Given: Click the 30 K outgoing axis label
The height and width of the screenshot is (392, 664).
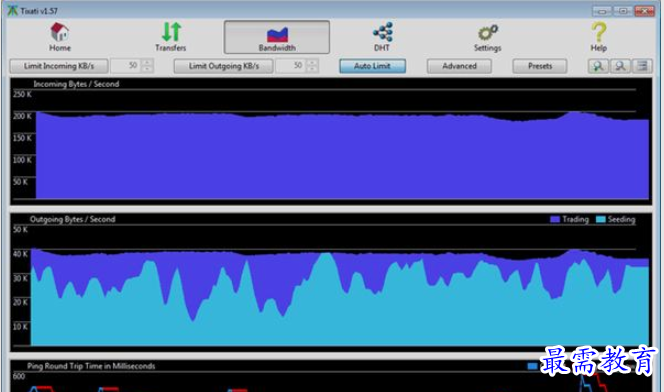Looking at the screenshot, I should pyautogui.click(x=20, y=278).
